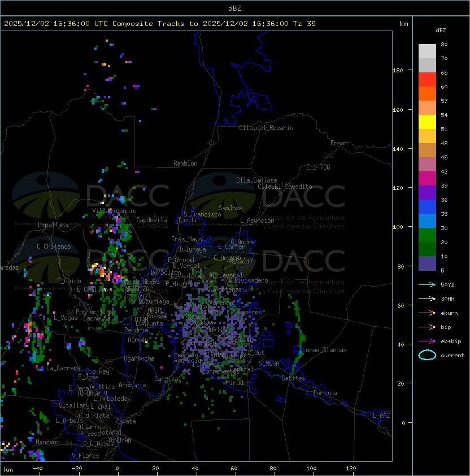Click the timestamp Composite Tracks header text

click(x=160, y=24)
